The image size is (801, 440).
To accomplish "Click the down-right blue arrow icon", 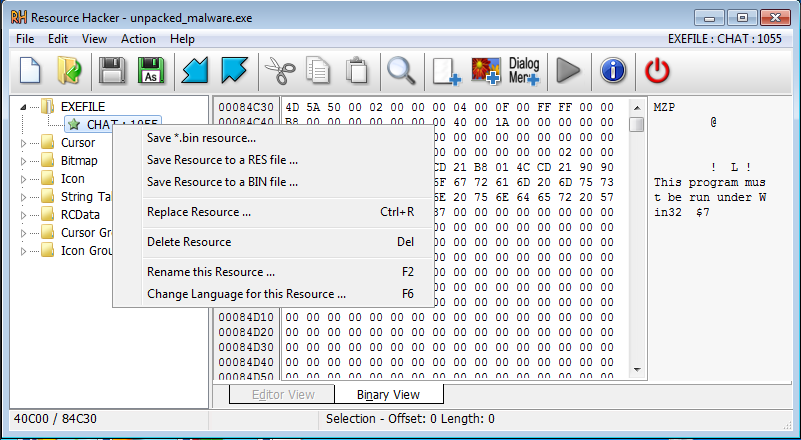I will click(234, 71).
